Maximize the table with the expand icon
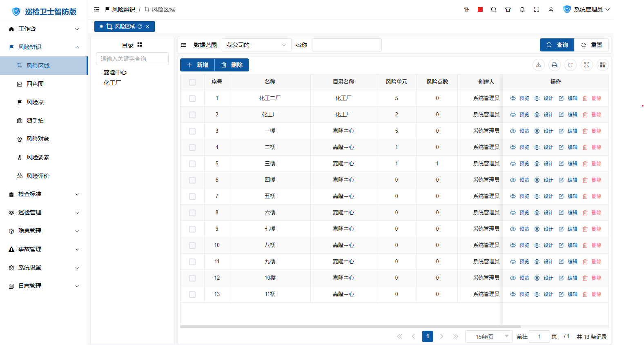The width and height of the screenshot is (644, 345). pyautogui.click(x=587, y=65)
